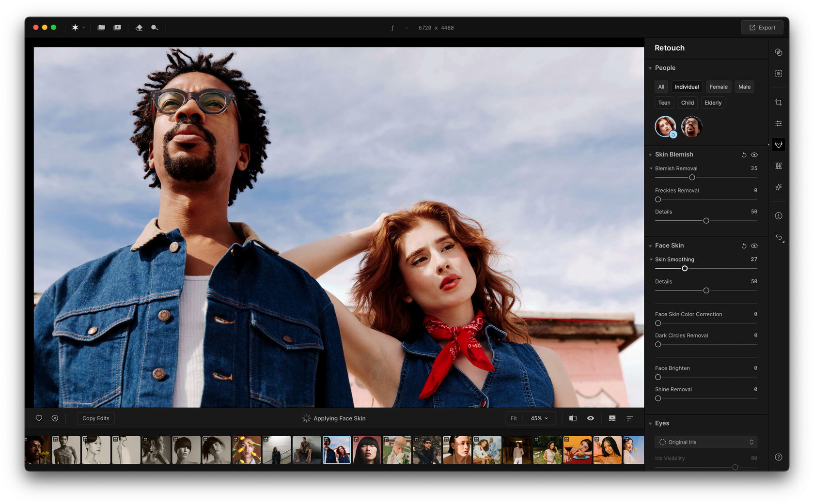
Task: Click the Export button
Action: click(762, 27)
